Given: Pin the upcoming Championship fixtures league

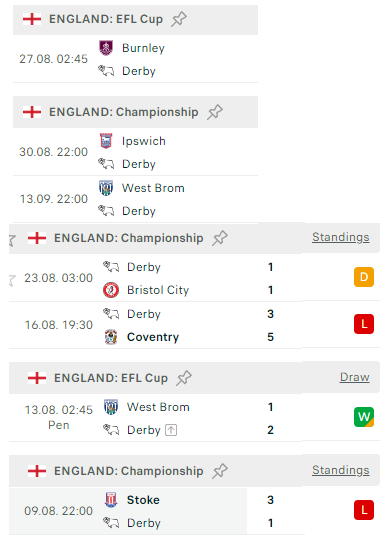Looking at the screenshot, I should point(215,112).
